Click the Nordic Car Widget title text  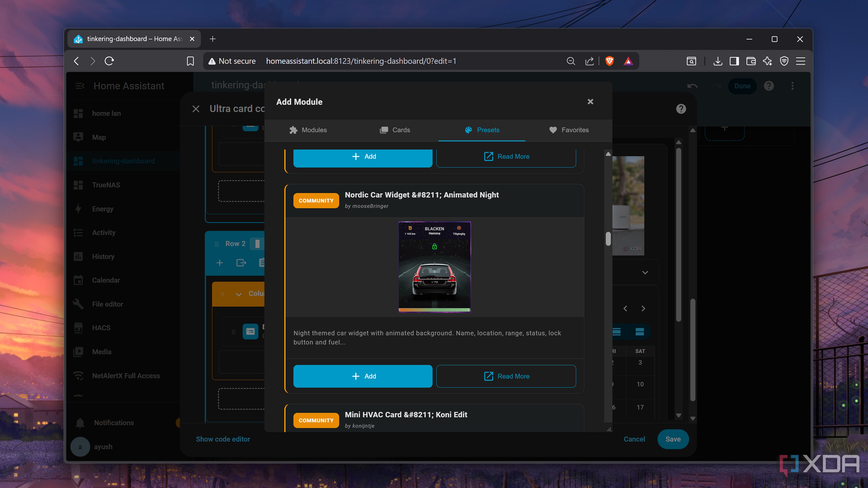(x=422, y=195)
